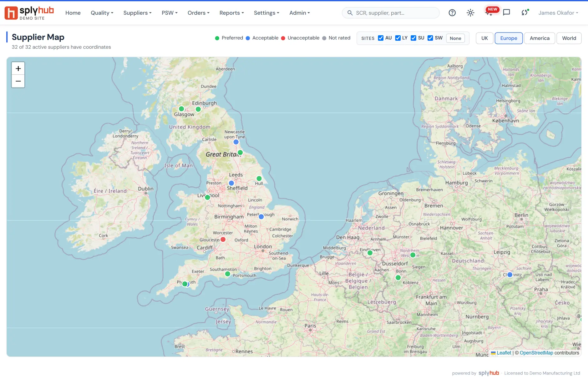
Task: Select the green supplier marker near Glasgow
Action: 181,109
